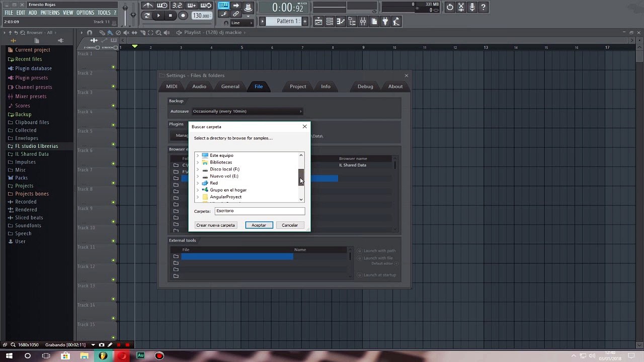
Task: Click the folder tree scrollbar thumb
Action: pyautogui.click(x=301, y=177)
